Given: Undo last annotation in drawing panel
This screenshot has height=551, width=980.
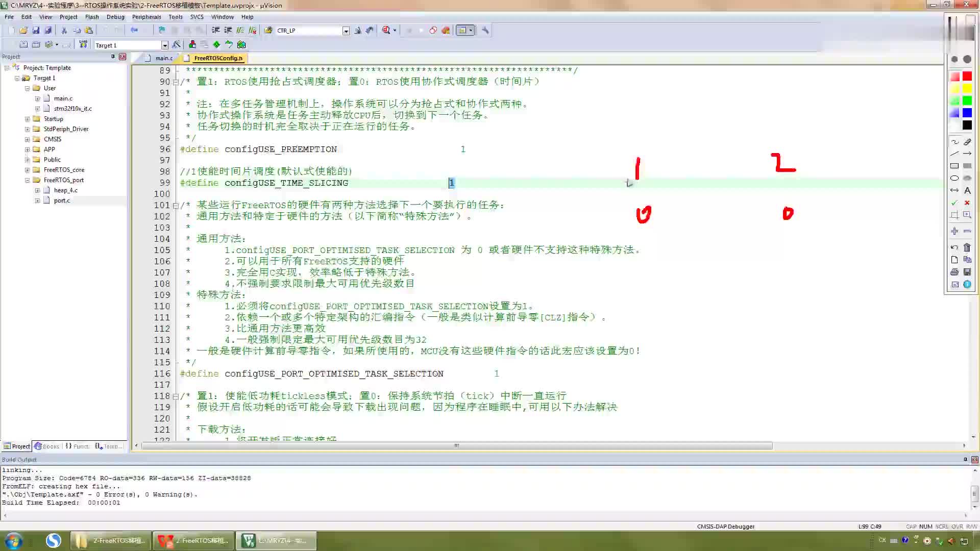Looking at the screenshot, I should (954, 247).
